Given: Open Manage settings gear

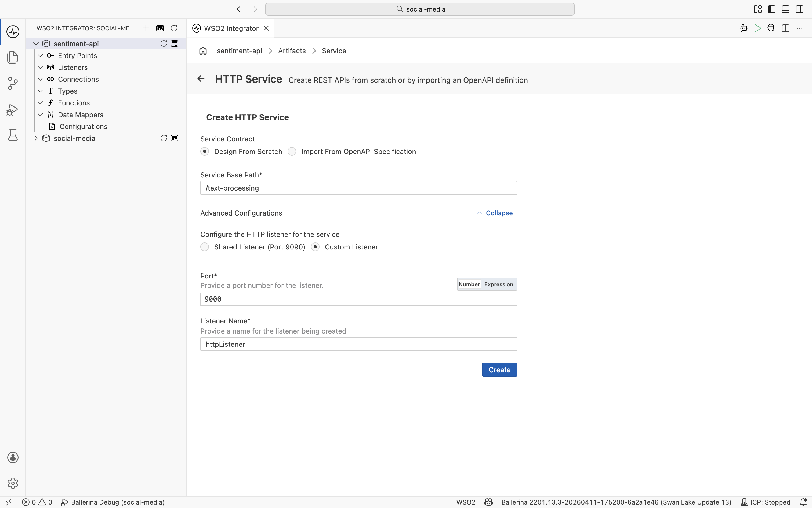Looking at the screenshot, I should (13, 483).
